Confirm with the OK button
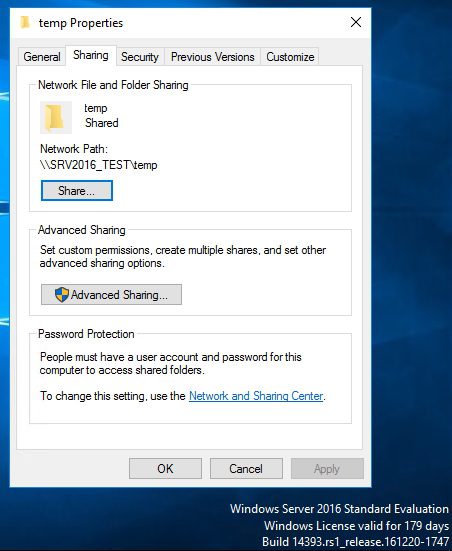 [x=165, y=468]
